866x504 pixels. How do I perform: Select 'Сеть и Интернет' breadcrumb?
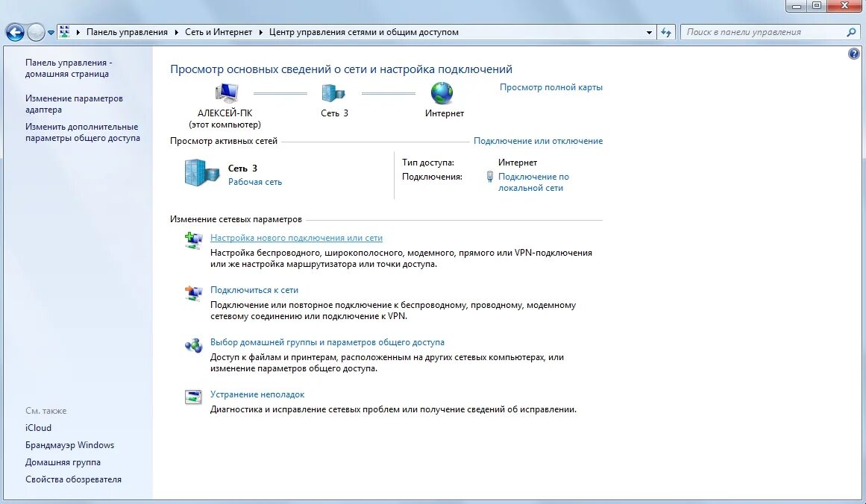point(218,32)
